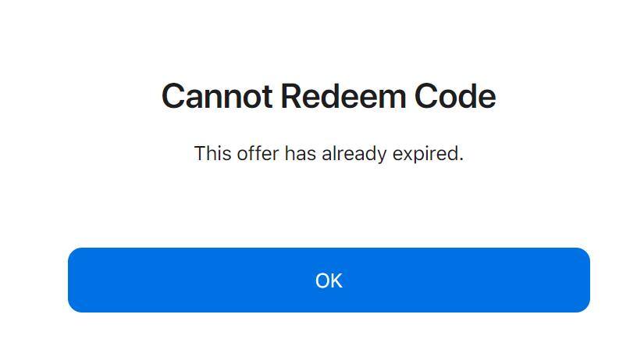
Task: Click the blue OK button
Action: (x=329, y=280)
